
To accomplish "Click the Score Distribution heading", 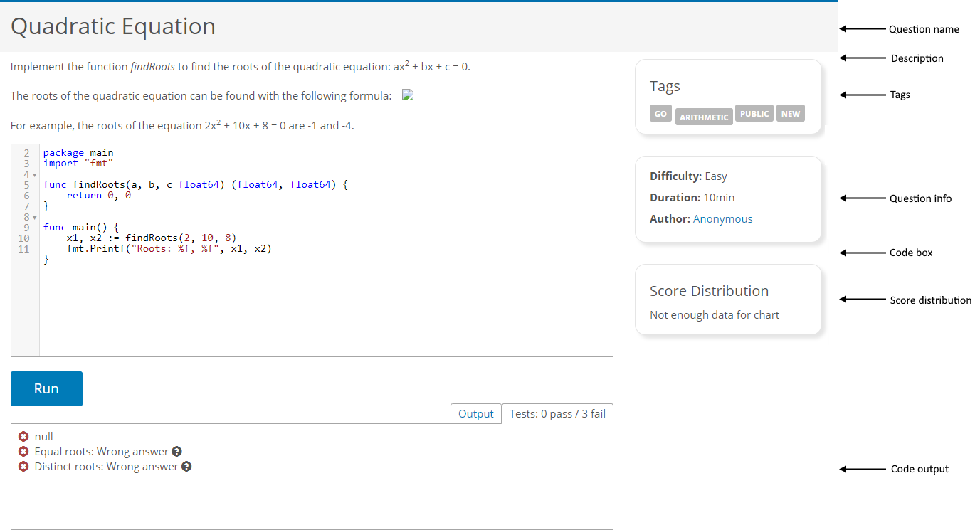I will click(709, 291).
